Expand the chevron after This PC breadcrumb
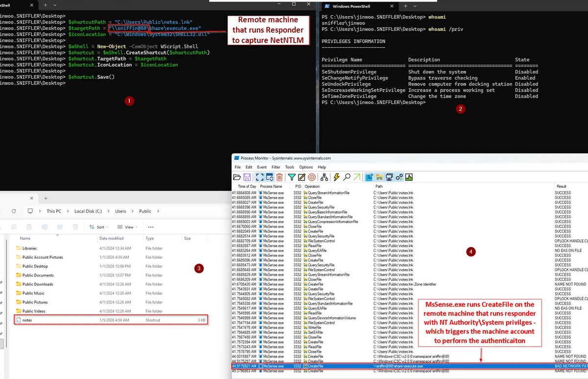Screen dimensions: 588x379 [x=68, y=211]
